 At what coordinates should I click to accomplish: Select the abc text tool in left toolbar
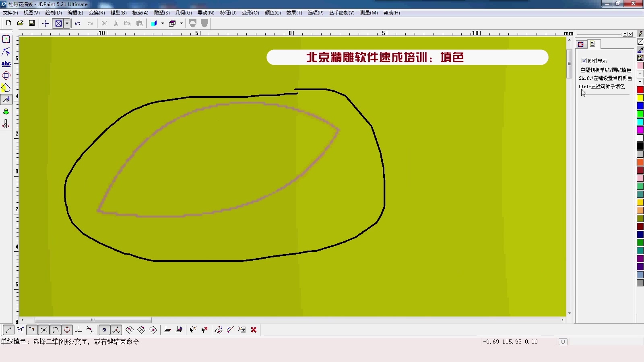pyautogui.click(x=6, y=64)
